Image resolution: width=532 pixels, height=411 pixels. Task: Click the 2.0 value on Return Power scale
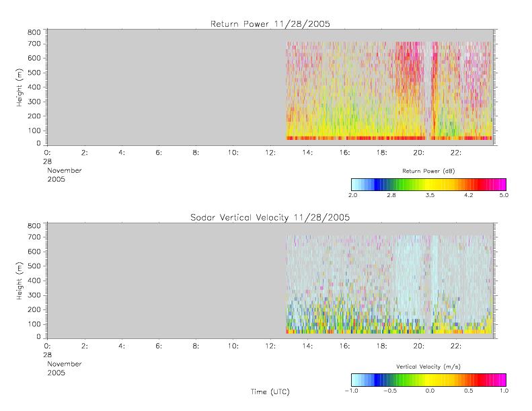pyautogui.click(x=352, y=195)
